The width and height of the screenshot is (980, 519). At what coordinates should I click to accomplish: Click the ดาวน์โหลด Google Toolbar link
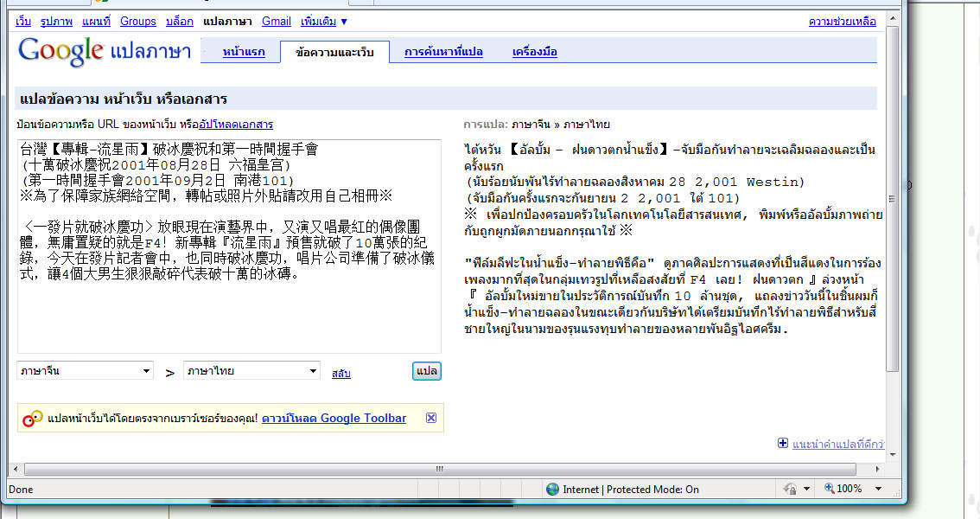coord(334,419)
